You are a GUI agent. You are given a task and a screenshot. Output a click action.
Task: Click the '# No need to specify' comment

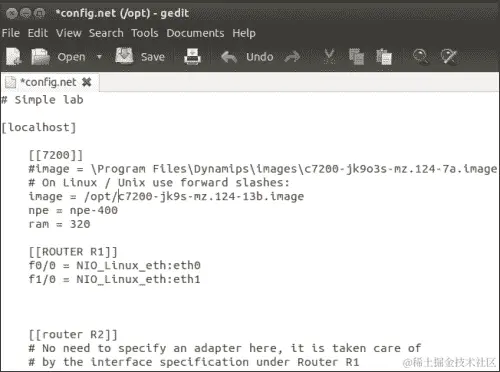click(225, 348)
